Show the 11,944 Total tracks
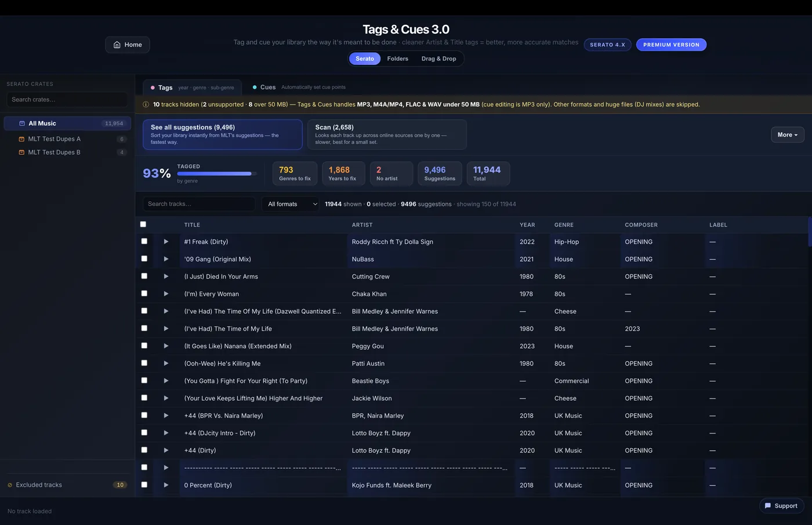This screenshot has height=525, width=812. 488,173
